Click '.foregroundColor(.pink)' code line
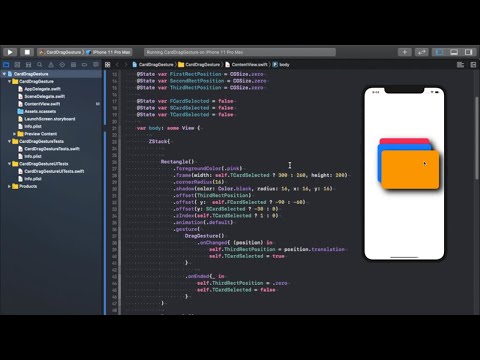The image size is (480, 360). point(208,168)
